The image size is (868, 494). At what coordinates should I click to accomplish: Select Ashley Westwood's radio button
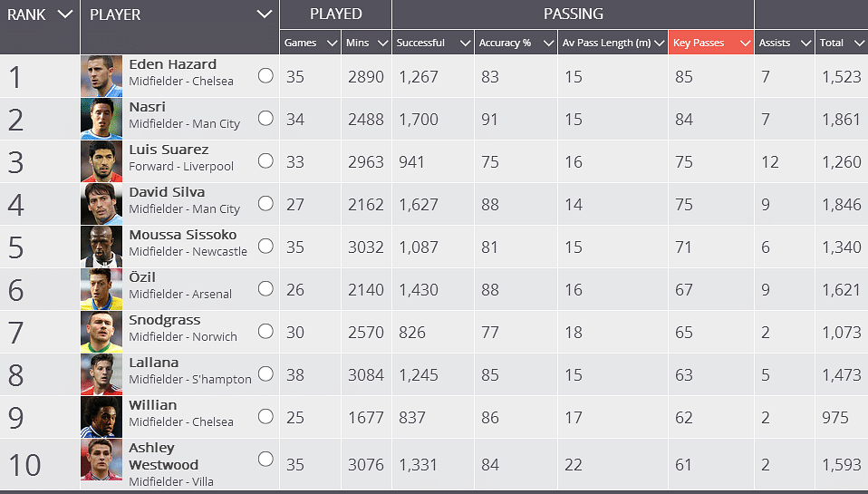click(265, 459)
